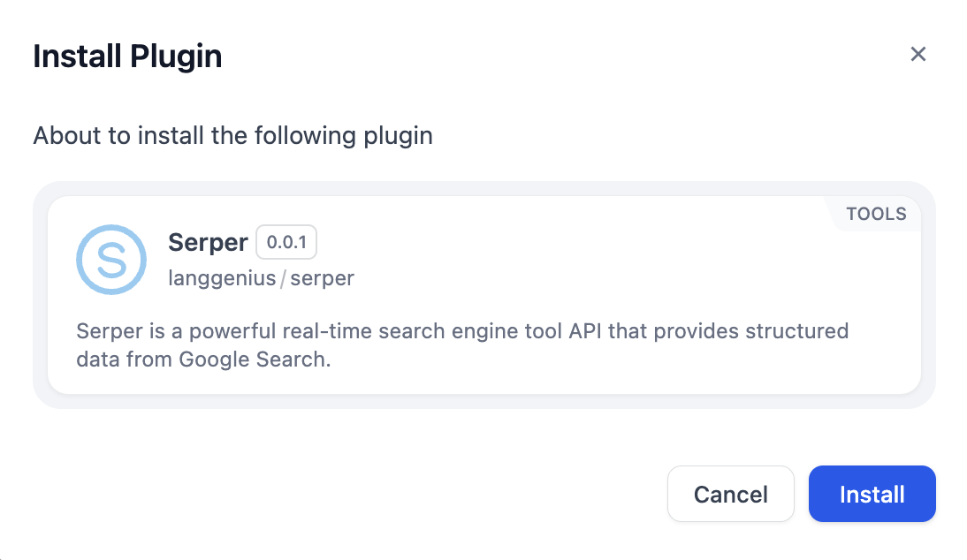Click the word 'Serper' starting the description
This screenshot has height=560, width=967.
click(103, 331)
